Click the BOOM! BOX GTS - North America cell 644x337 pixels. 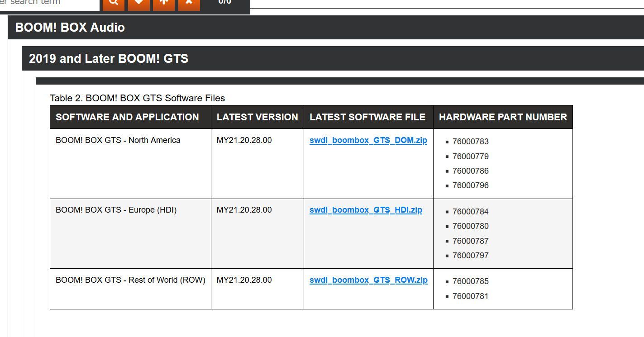[x=118, y=140]
